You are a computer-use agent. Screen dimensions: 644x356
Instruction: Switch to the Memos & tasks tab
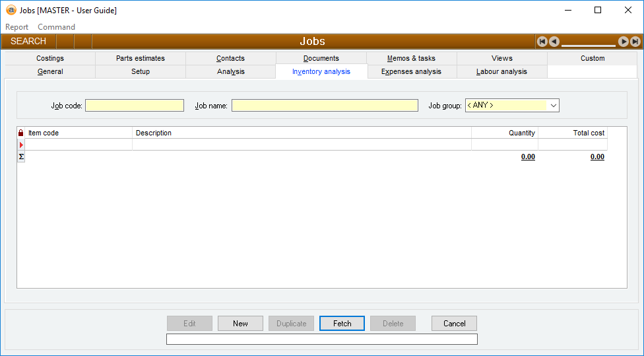(x=411, y=58)
